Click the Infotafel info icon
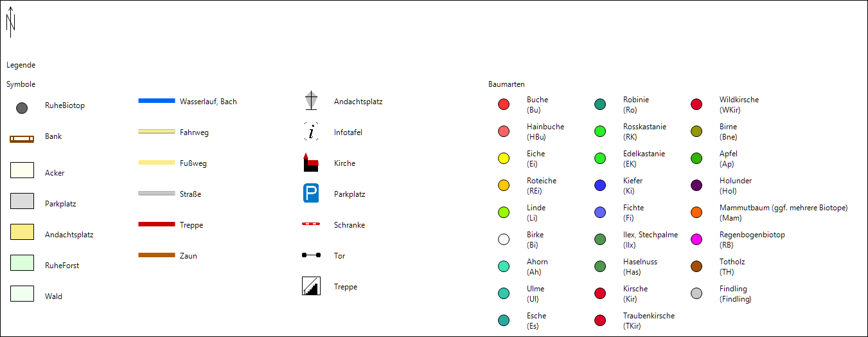Screen dimensions: 868x337 311,132
